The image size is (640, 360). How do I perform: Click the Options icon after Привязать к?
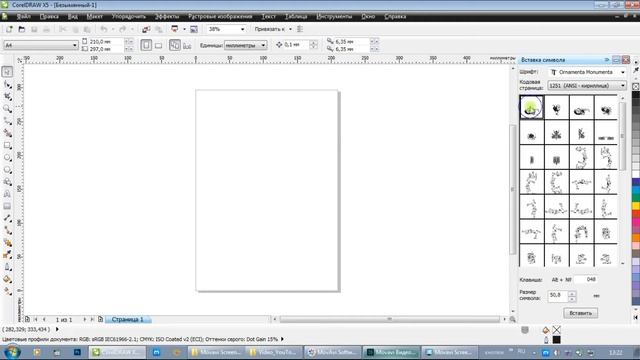[x=300, y=29]
